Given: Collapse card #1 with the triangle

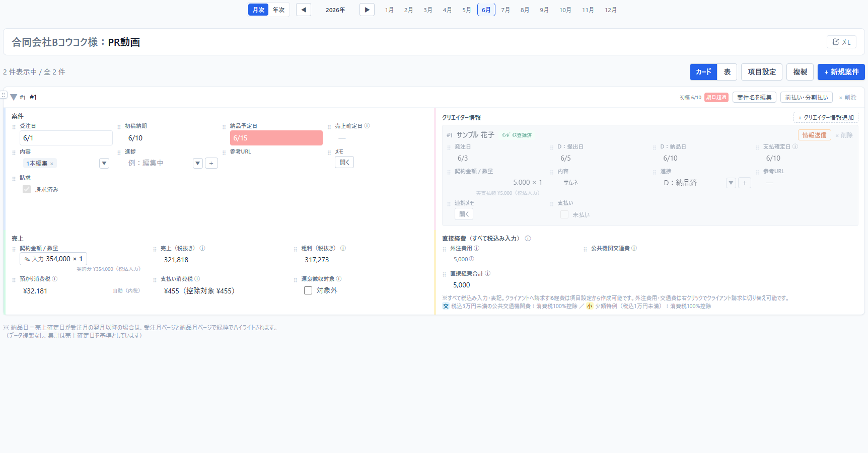Looking at the screenshot, I should click(14, 97).
